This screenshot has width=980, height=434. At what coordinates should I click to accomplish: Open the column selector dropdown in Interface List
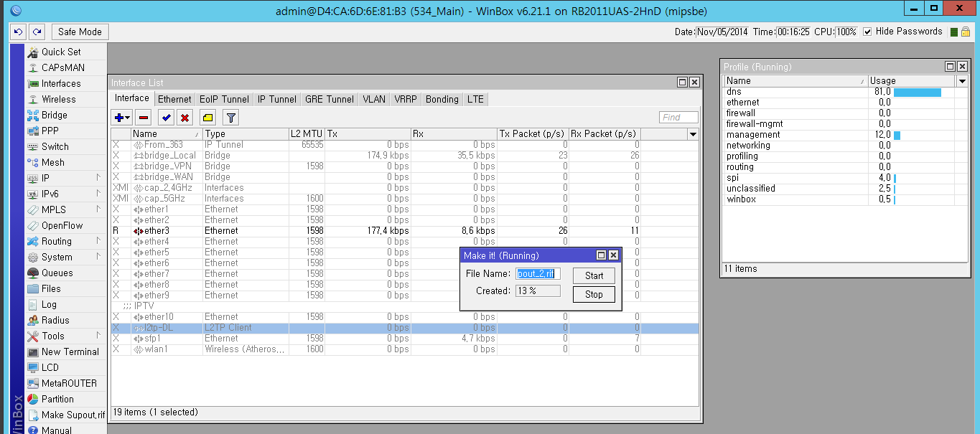pos(692,134)
